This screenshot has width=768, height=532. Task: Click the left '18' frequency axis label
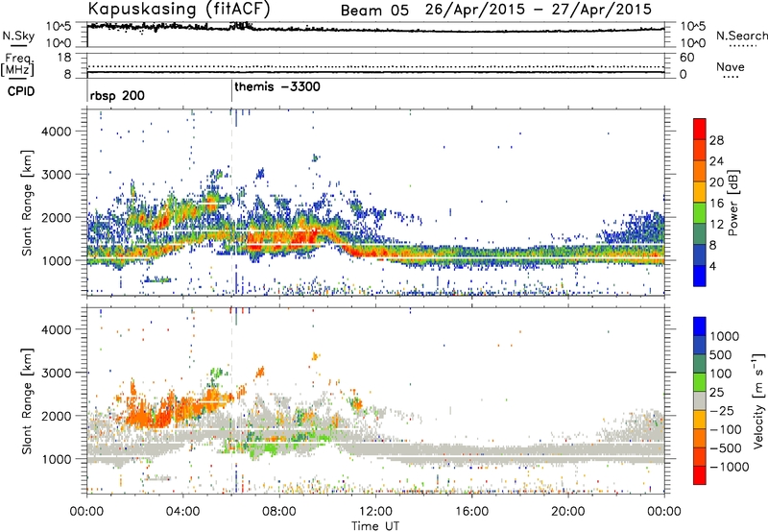[x=63, y=58]
